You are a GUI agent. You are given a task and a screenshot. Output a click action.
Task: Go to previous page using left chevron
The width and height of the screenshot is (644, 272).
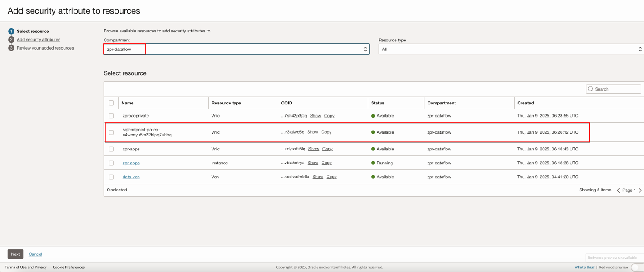click(618, 190)
